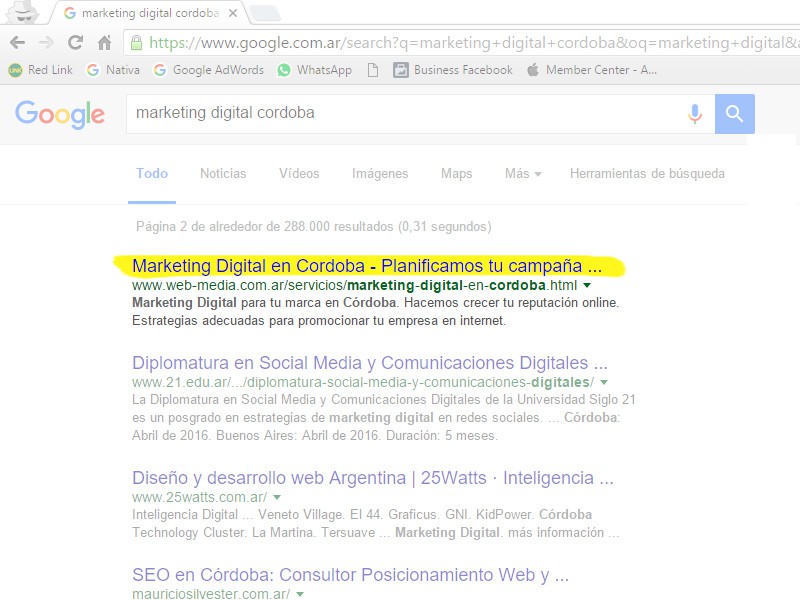Screen dimensions: 800x600
Task: Open the Red Link bookmark
Action: 41,70
